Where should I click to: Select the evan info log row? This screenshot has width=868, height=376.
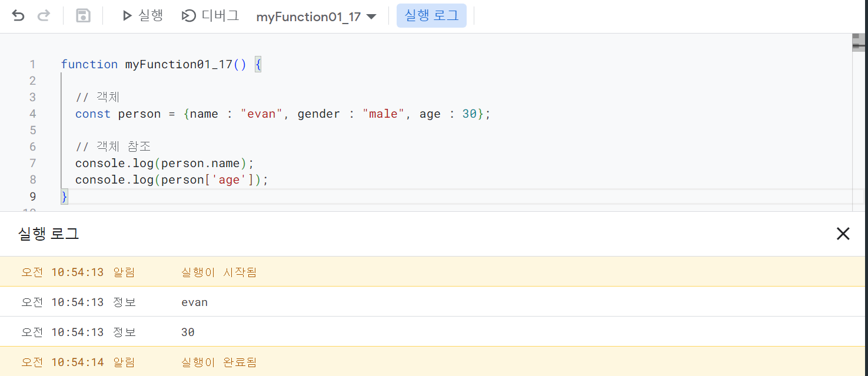[434, 302]
